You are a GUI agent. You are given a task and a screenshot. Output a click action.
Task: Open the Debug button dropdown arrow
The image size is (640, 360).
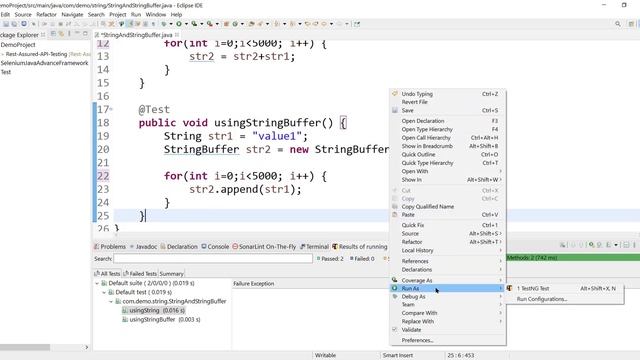171,24
